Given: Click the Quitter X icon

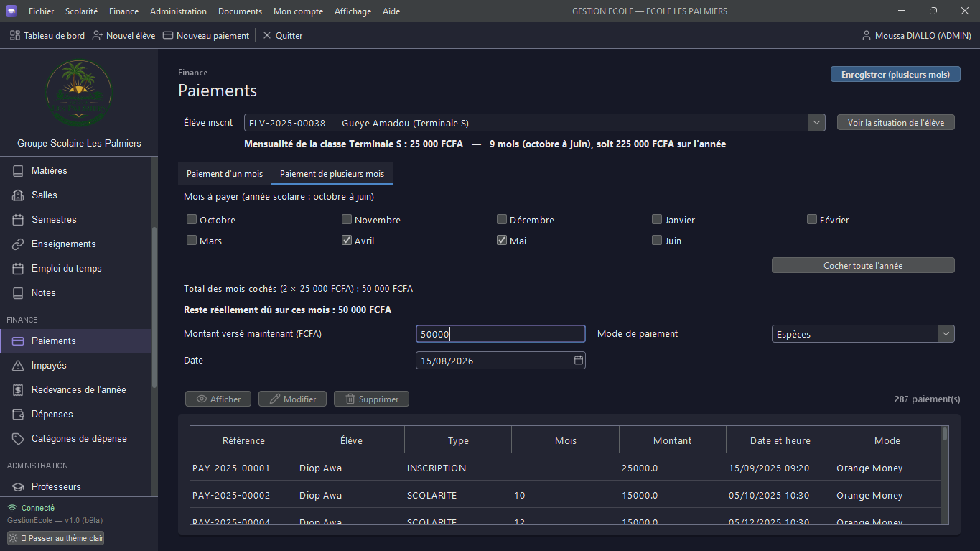Looking at the screenshot, I should tap(267, 35).
